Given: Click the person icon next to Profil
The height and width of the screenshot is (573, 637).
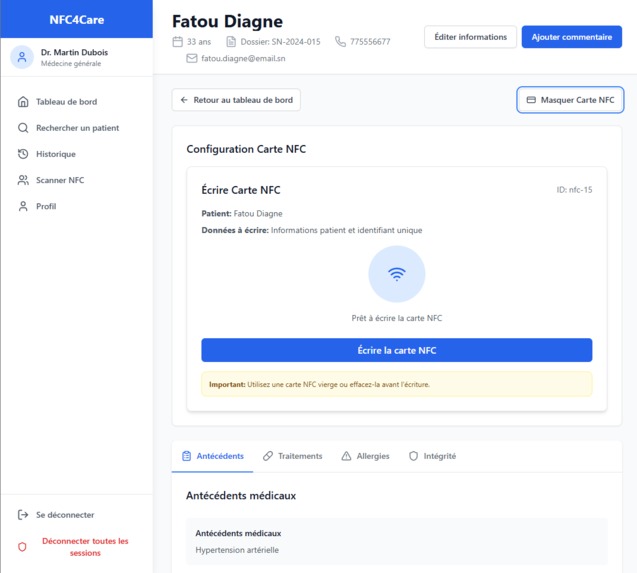Looking at the screenshot, I should tap(23, 206).
